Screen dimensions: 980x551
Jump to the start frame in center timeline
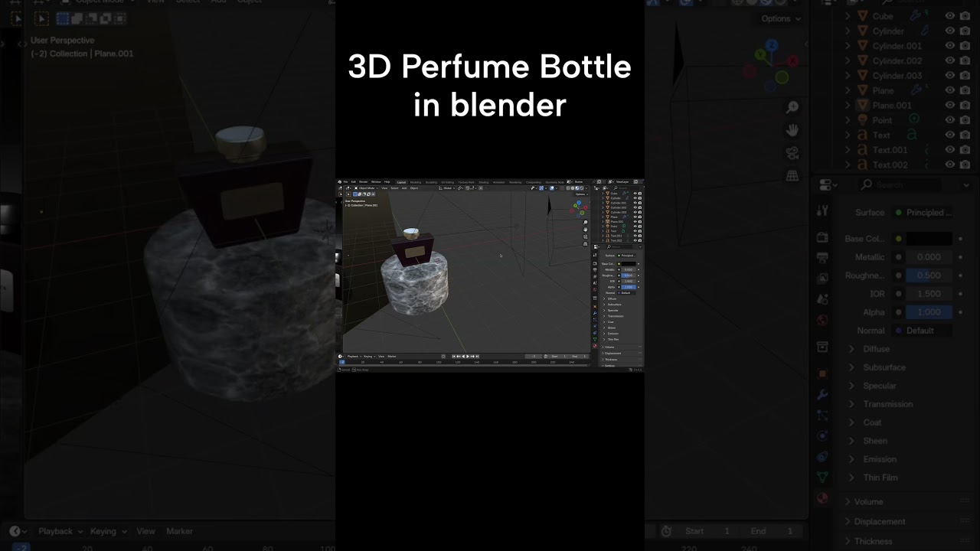[454, 357]
